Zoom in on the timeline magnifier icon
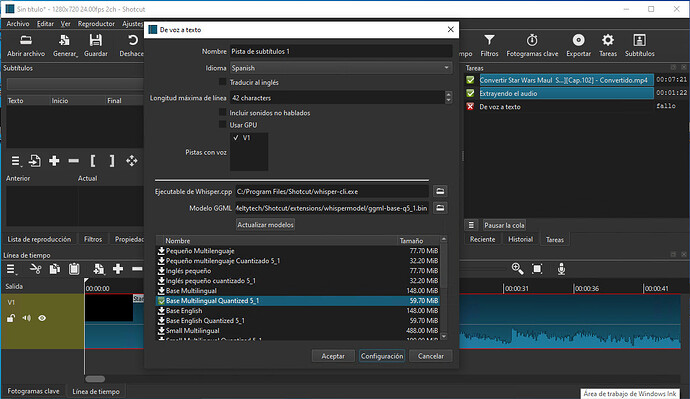 (x=518, y=269)
